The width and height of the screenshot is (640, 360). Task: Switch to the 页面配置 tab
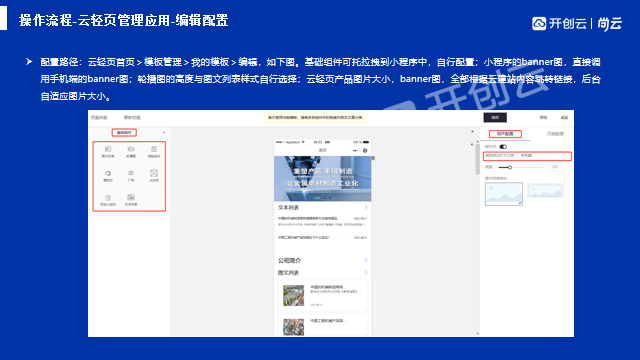[x=555, y=134]
